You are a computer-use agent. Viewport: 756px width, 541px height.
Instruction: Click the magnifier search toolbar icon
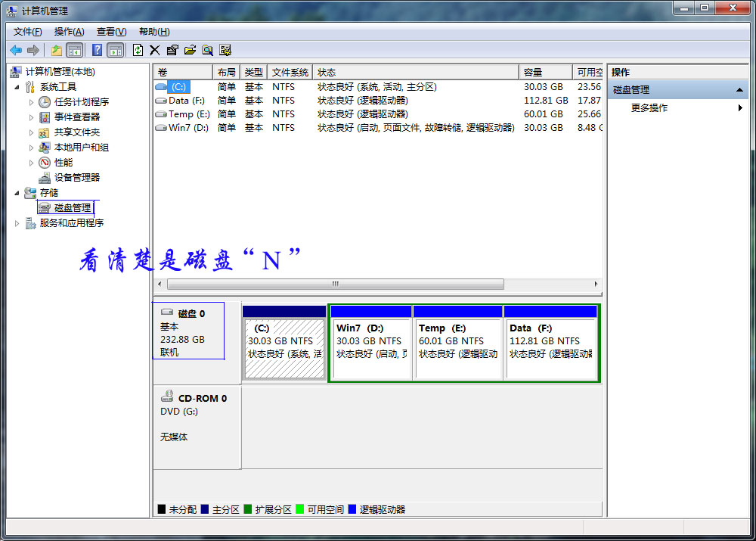[x=207, y=50]
